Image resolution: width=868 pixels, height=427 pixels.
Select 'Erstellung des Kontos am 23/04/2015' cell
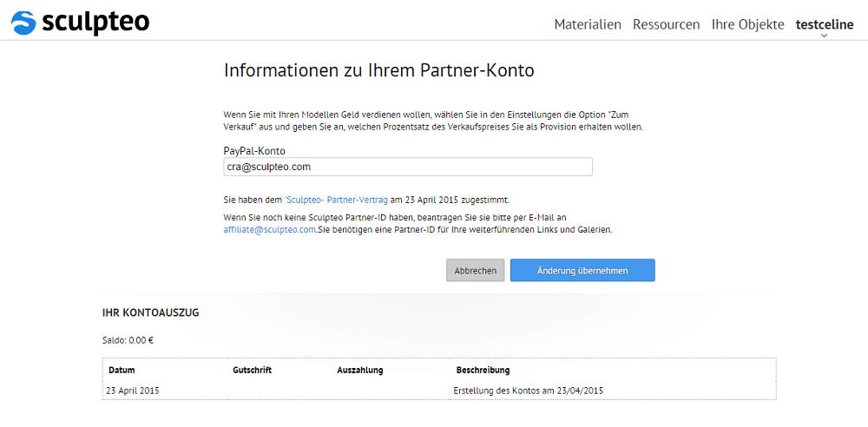click(528, 391)
